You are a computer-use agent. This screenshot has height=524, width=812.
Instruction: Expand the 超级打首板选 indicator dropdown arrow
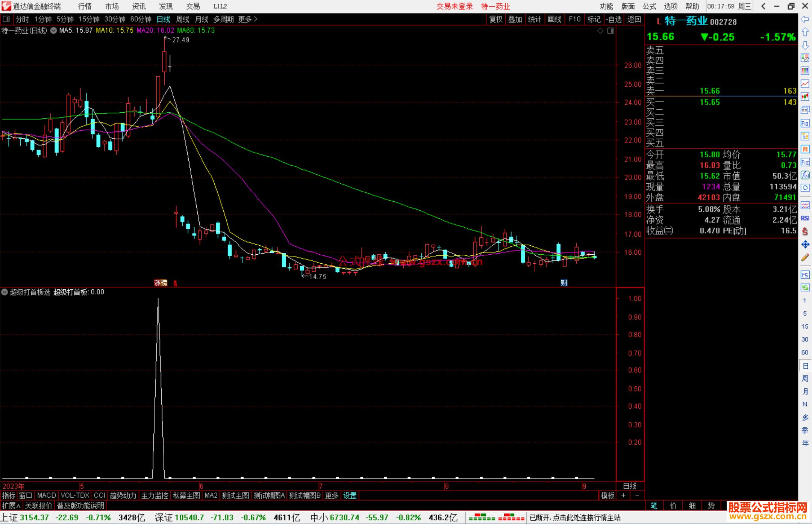pos(5,292)
